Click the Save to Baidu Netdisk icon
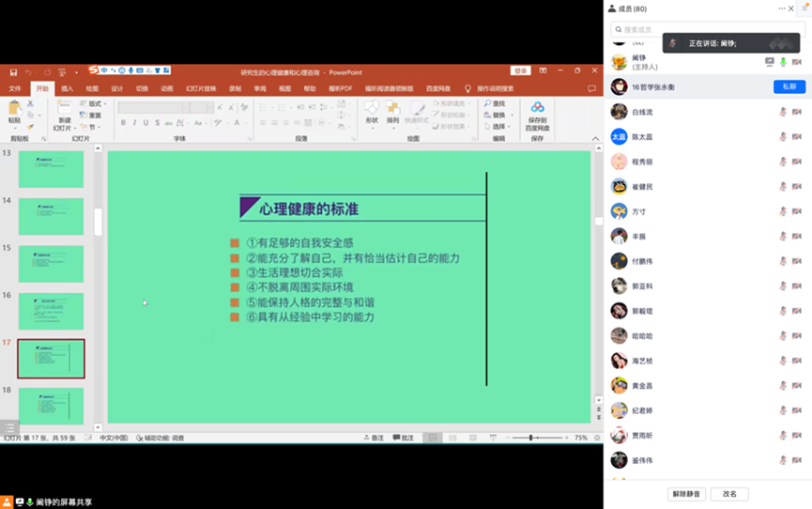 [x=537, y=109]
